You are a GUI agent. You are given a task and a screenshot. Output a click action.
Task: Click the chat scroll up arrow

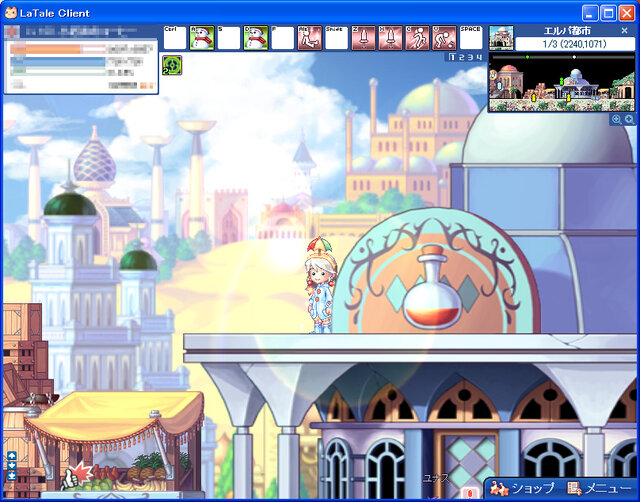(11, 456)
